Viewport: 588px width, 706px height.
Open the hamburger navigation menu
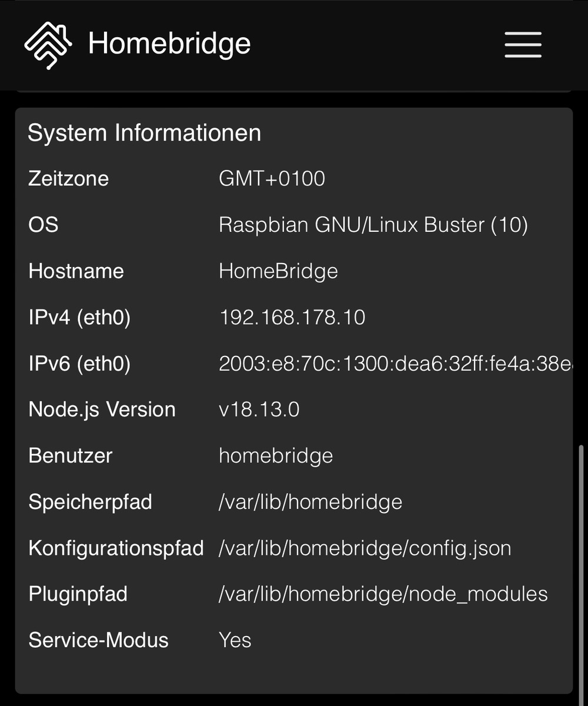[x=523, y=45]
